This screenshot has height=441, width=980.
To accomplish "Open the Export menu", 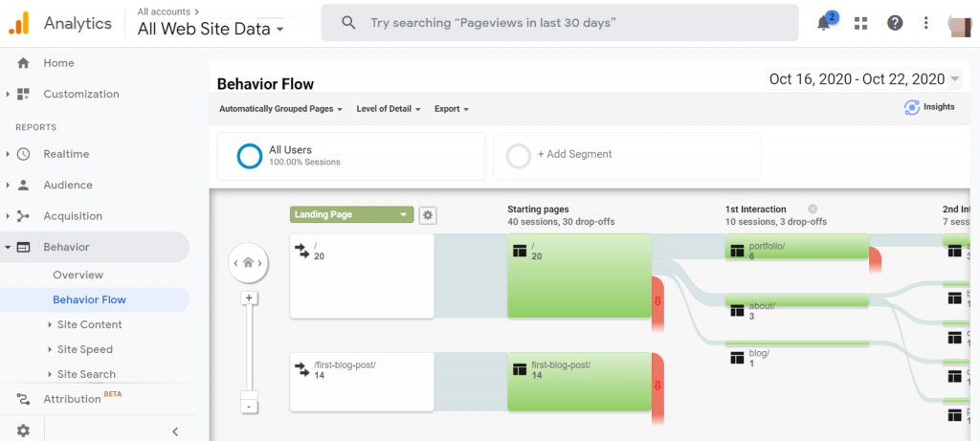I will coord(451,109).
